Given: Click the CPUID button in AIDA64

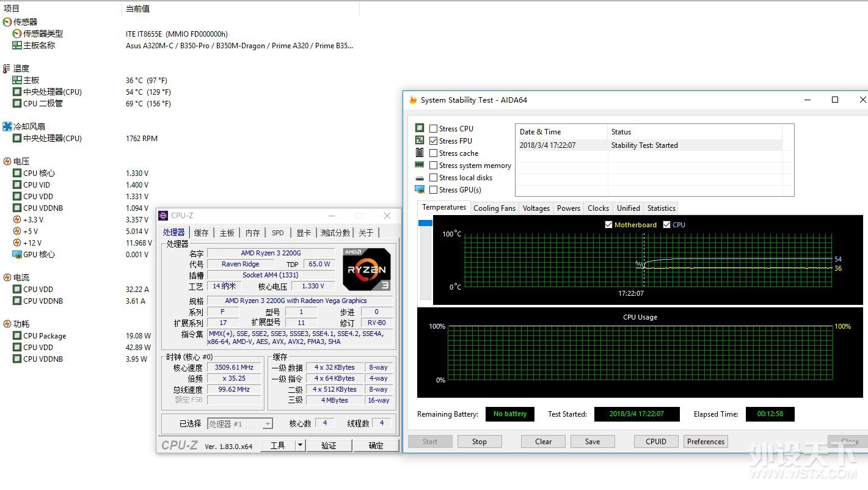Looking at the screenshot, I should coord(656,442).
